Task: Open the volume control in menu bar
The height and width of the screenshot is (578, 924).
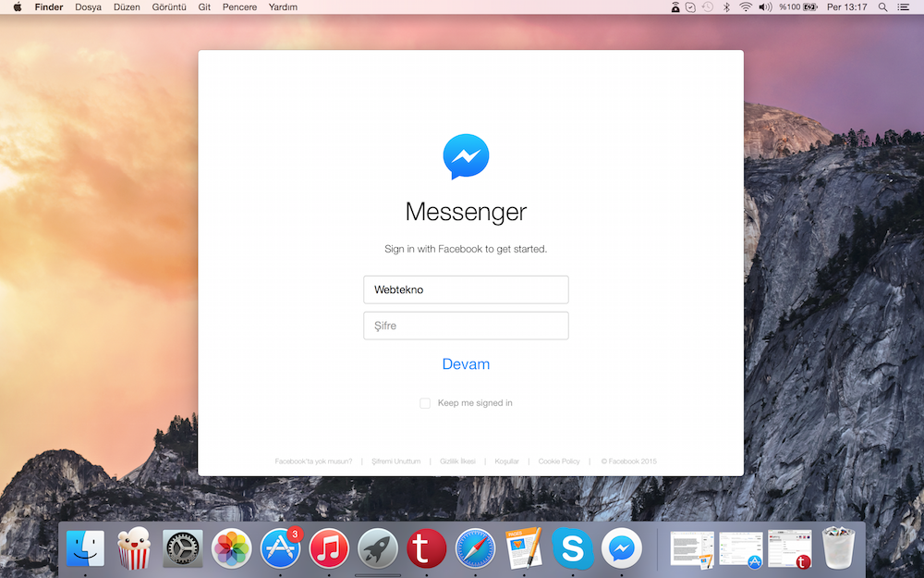Action: [765, 7]
